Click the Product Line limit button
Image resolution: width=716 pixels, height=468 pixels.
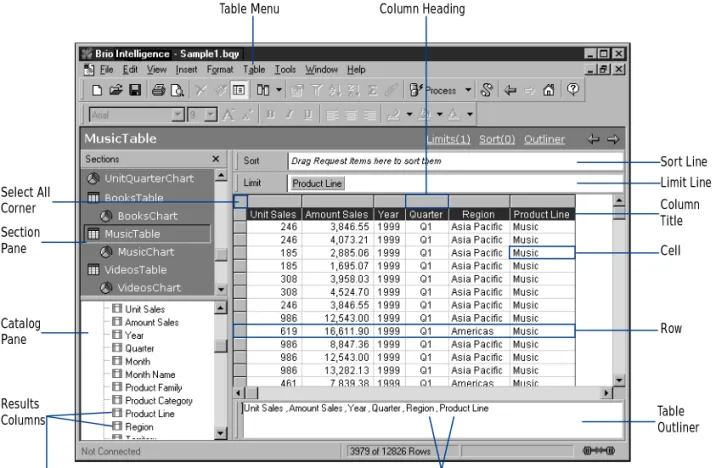317,184
